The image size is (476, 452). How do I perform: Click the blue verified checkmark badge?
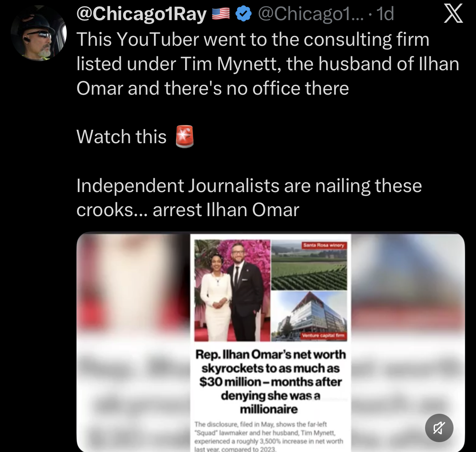pyautogui.click(x=244, y=14)
